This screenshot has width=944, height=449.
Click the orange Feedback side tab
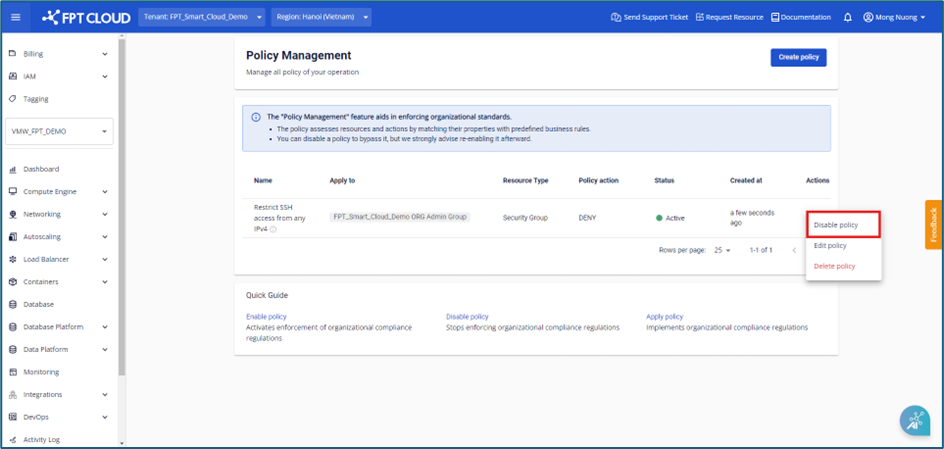click(x=933, y=225)
